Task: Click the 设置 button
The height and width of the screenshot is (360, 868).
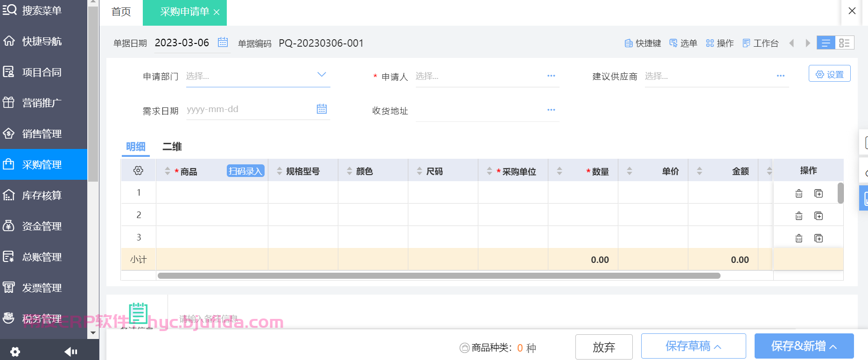Action: 830,74
